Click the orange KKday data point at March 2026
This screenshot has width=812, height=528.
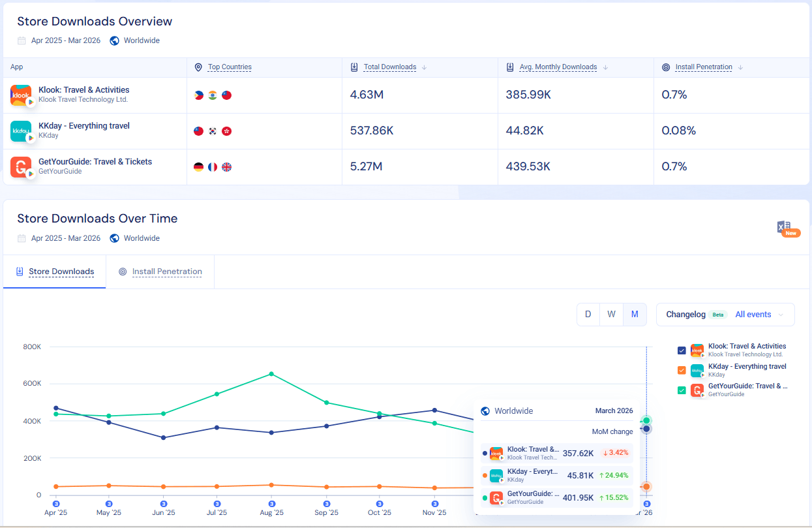click(646, 487)
